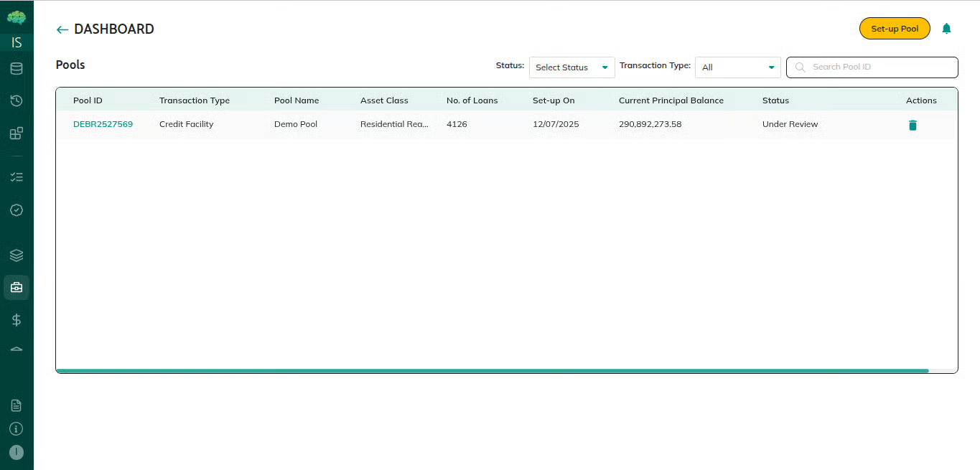Go back using the Dashboard arrow
Image resolution: width=980 pixels, height=470 pixels.
(62, 29)
